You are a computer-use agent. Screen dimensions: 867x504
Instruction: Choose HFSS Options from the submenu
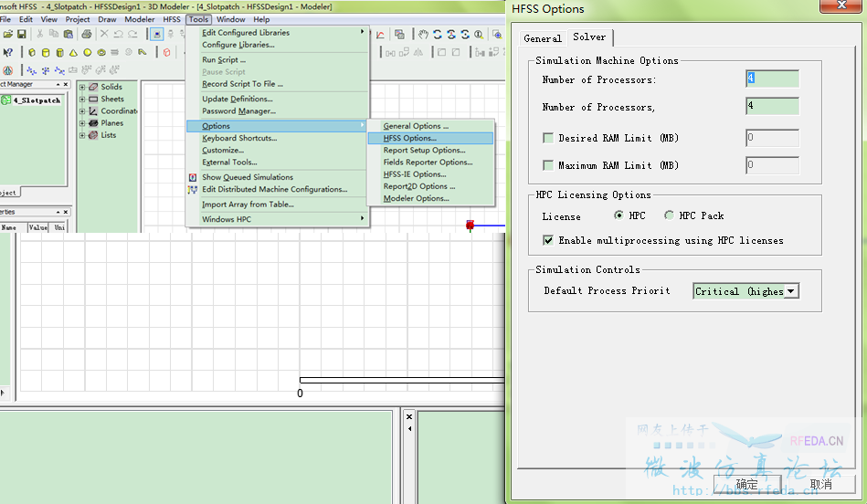pyautogui.click(x=430, y=138)
